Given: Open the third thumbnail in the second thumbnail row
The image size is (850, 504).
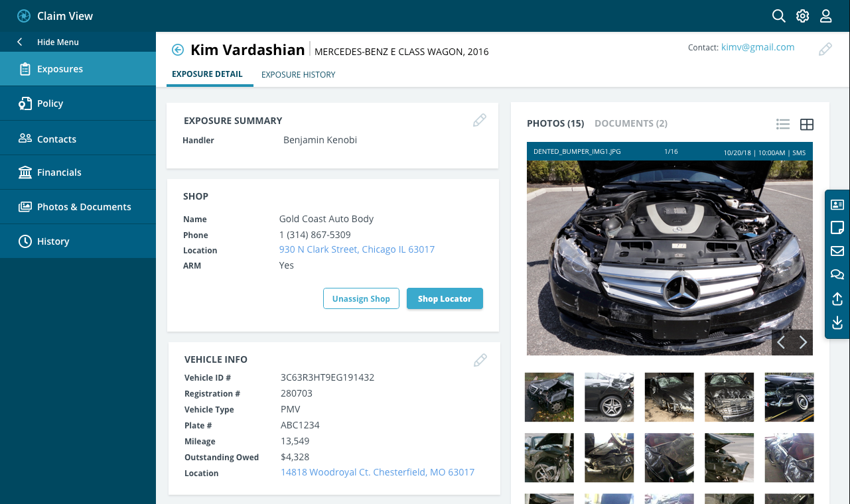Looking at the screenshot, I should point(670,458).
